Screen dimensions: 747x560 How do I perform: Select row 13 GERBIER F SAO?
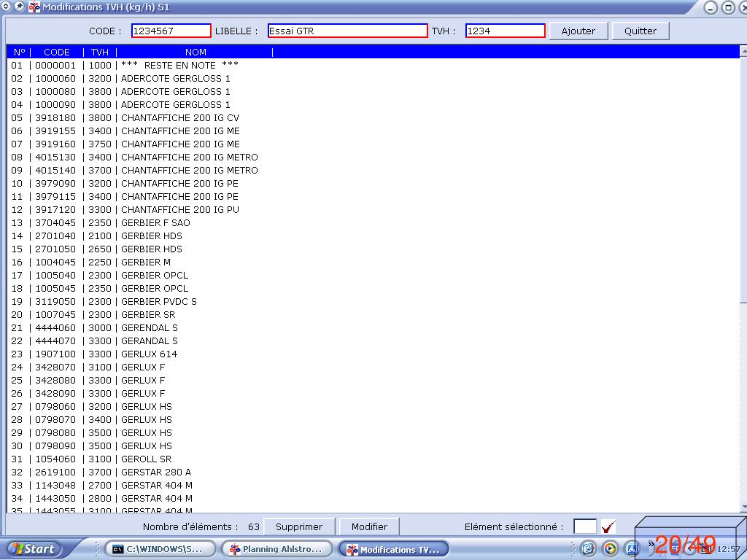[155, 223]
